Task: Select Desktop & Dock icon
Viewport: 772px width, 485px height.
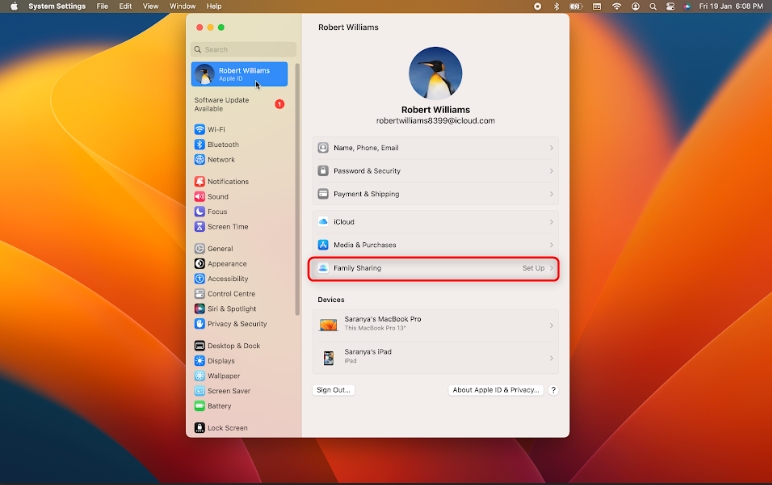Action: (x=199, y=346)
